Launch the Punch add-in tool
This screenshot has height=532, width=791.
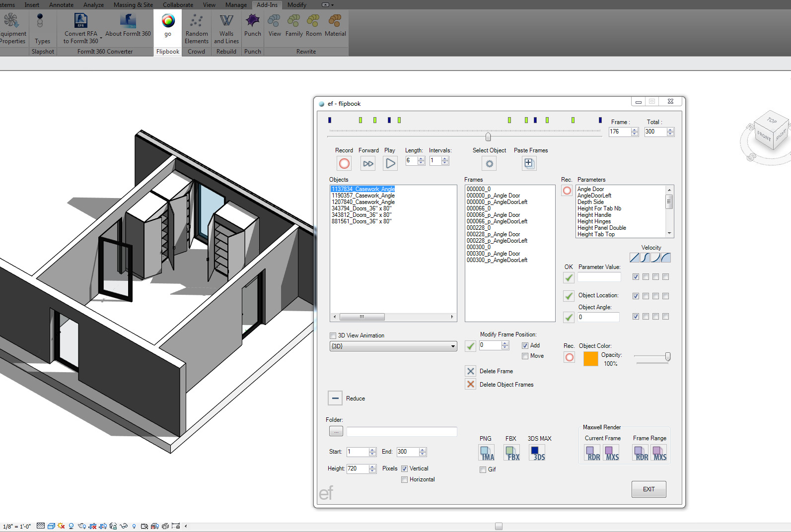[252, 25]
